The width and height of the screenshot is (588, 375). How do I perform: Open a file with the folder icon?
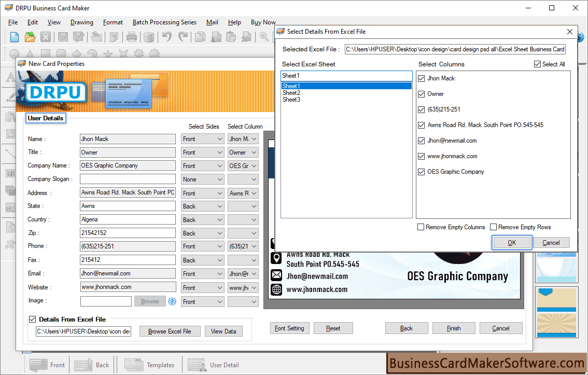30,37
